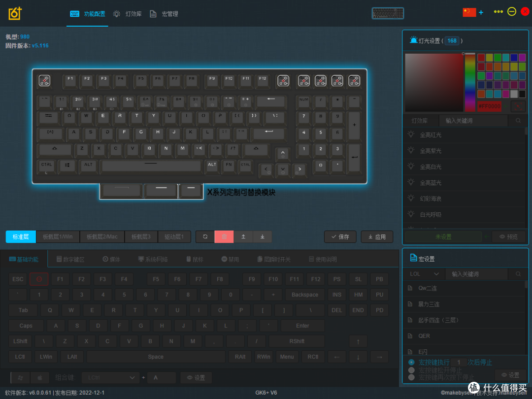Screen dimensions: 532x399
Task: Select the QER macro
Action: [464, 336]
